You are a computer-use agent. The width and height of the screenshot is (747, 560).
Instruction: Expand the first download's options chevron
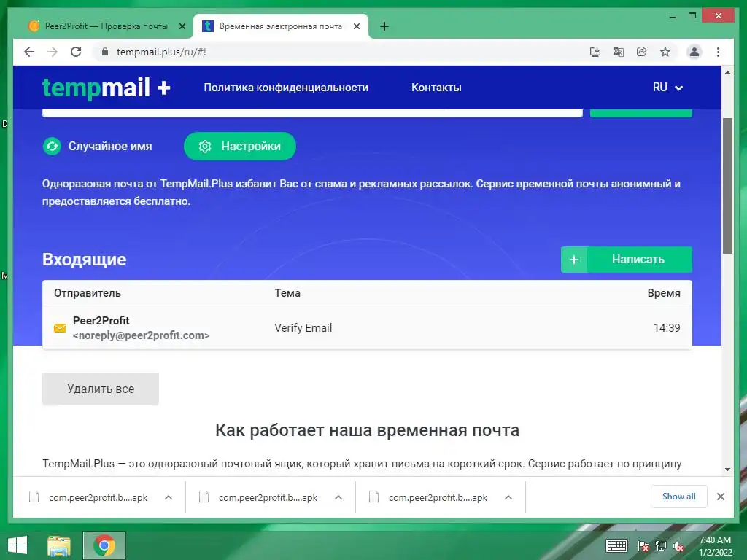point(169,497)
